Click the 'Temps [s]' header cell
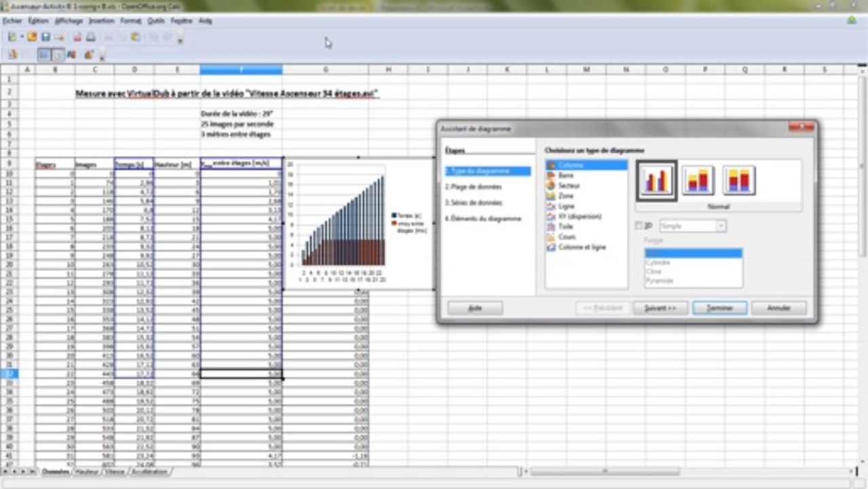The height and width of the screenshot is (489, 868). tap(134, 164)
